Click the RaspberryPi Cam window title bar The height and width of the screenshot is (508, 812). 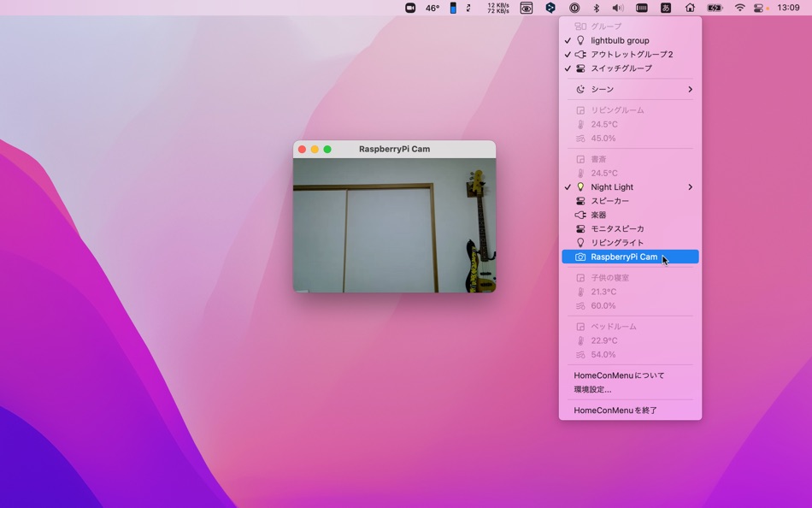(395, 150)
